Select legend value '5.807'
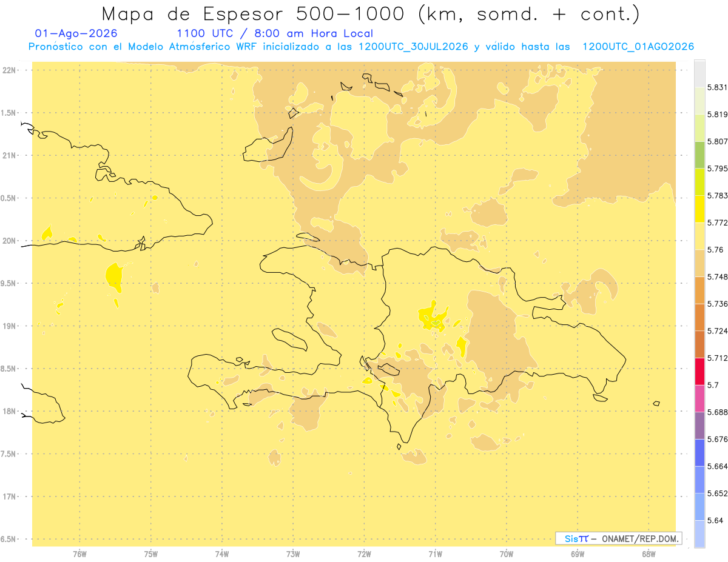728x562 pixels. (717, 141)
